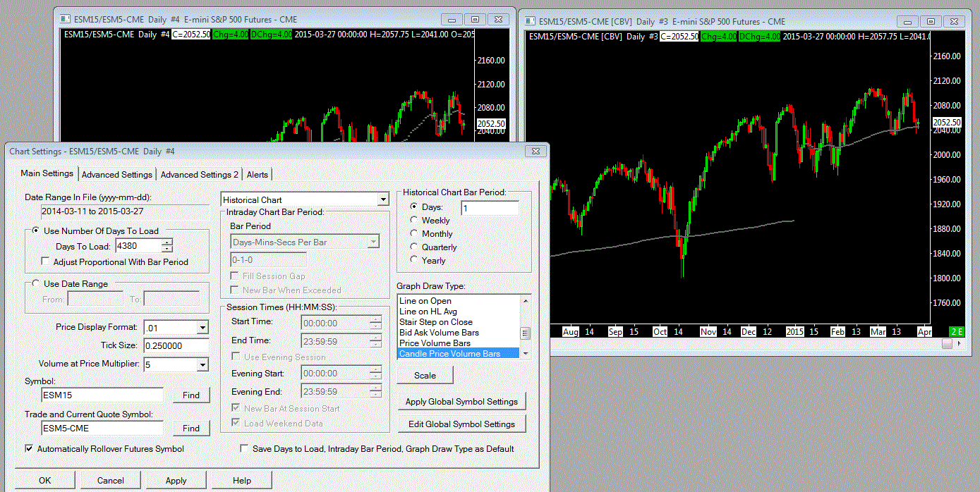Click the chart #4 window title icon
Screen dimensions: 980x492
[x=65, y=19]
